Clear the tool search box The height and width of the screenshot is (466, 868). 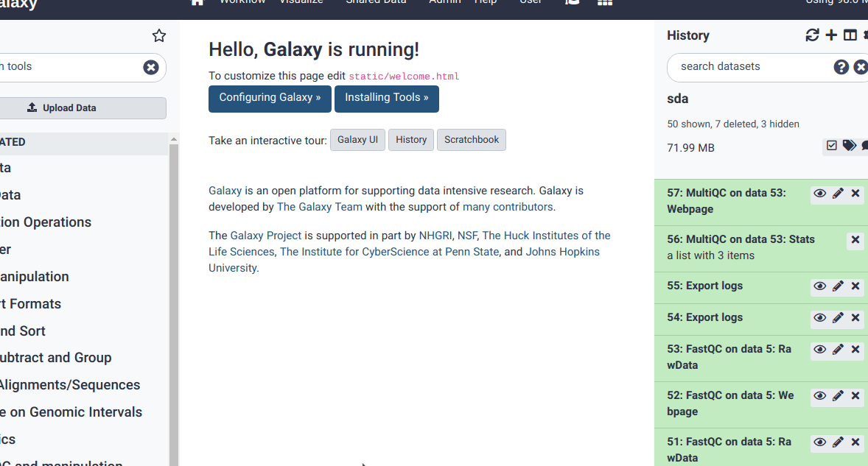[x=151, y=68]
